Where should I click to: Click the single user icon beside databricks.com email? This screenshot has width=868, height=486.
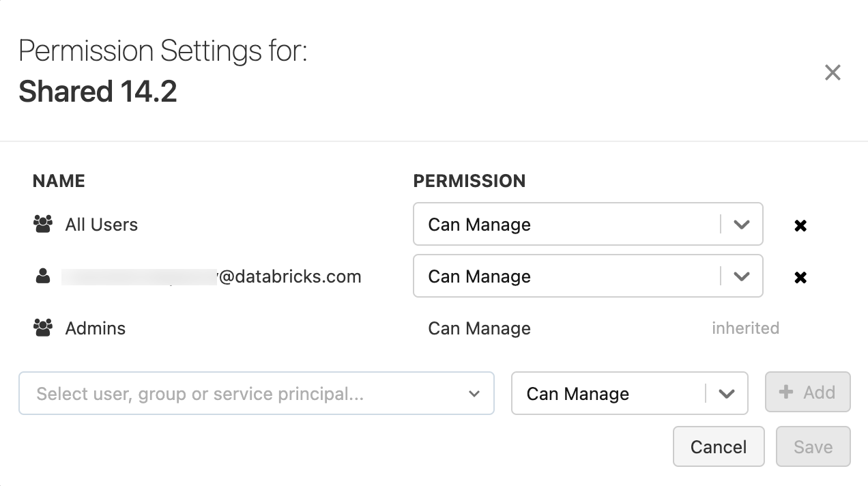tap(43, 276)
